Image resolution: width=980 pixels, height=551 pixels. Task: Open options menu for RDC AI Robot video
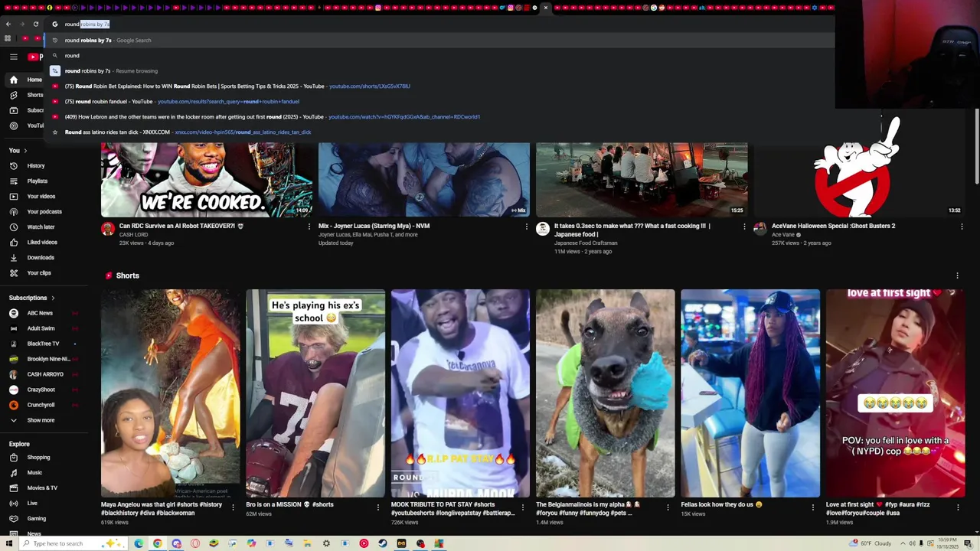309,227
